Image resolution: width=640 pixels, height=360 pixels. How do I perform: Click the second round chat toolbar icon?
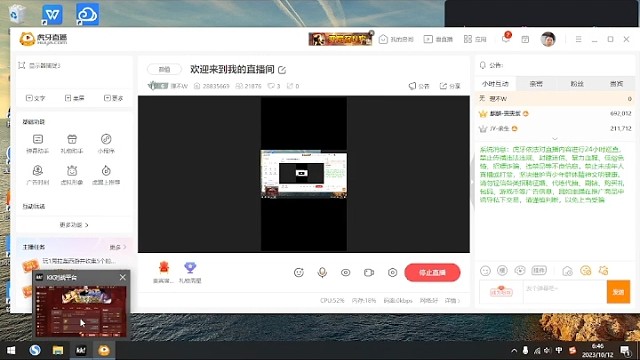point(502,270)
